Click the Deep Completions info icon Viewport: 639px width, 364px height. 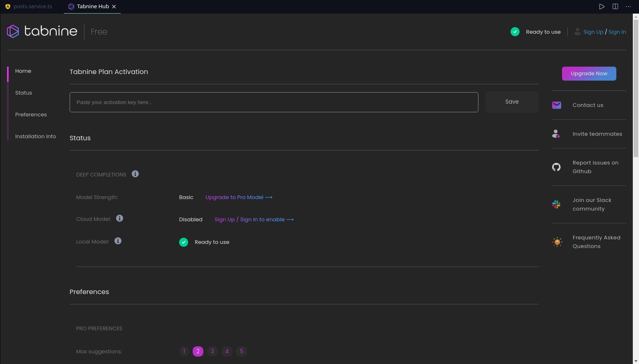click(135, 174)
